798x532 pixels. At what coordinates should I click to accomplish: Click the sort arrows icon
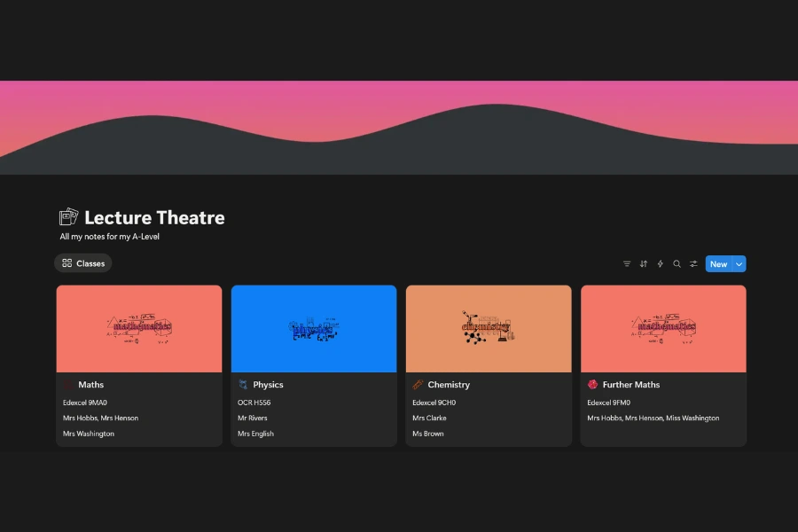(644, 264)
